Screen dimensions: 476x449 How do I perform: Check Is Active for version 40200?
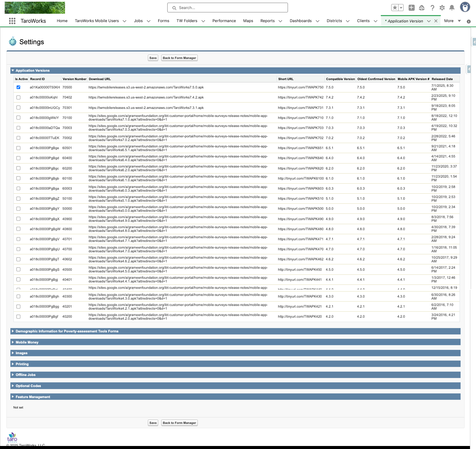tap(18, 317)
